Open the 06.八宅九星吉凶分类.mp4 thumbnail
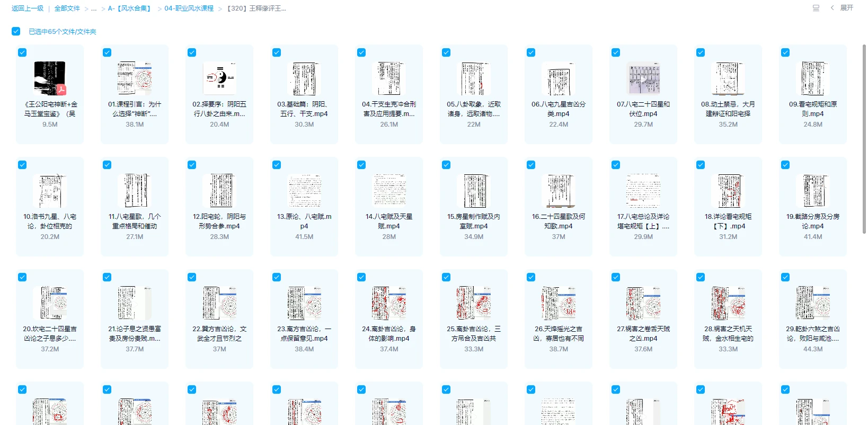 (x=559, y=78)
